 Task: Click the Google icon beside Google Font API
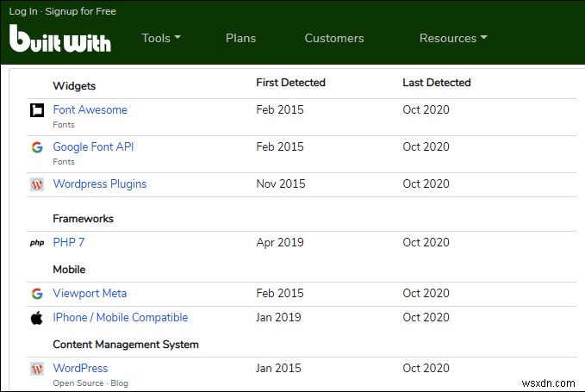coord(37,147)
